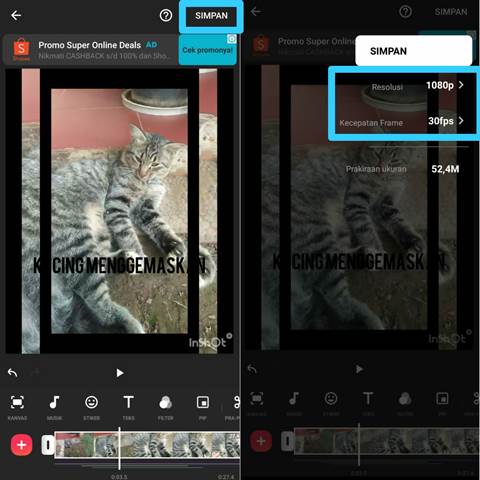Tap the red plus add-clip button in bright editor
The image size is (480, 480).
[22, 445]
